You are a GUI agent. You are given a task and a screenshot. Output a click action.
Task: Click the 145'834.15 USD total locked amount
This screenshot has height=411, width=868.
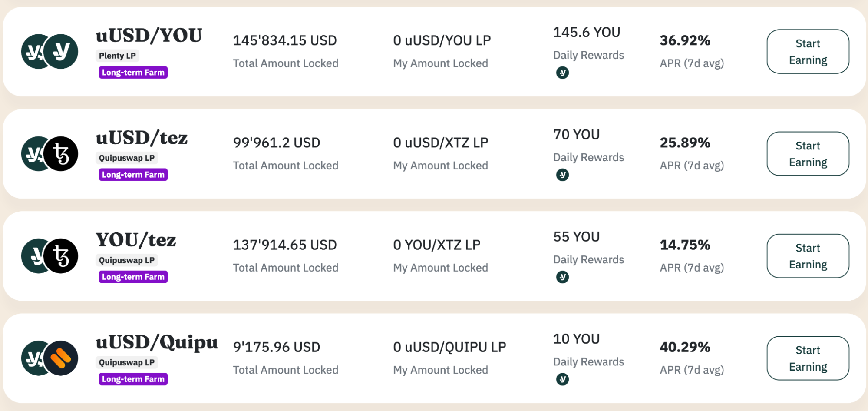(x=284, y=40)
